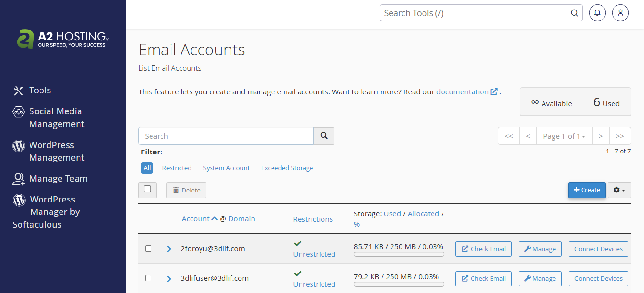Select the checkbox for 2foroyu@3dlif.com
The width and height of the screenshot is (644, 293).
[148, 248]
